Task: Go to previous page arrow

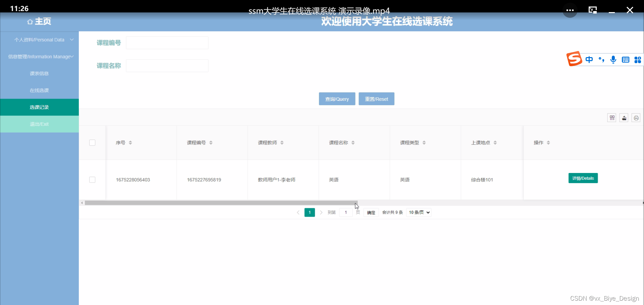Action: coord(298,212)
